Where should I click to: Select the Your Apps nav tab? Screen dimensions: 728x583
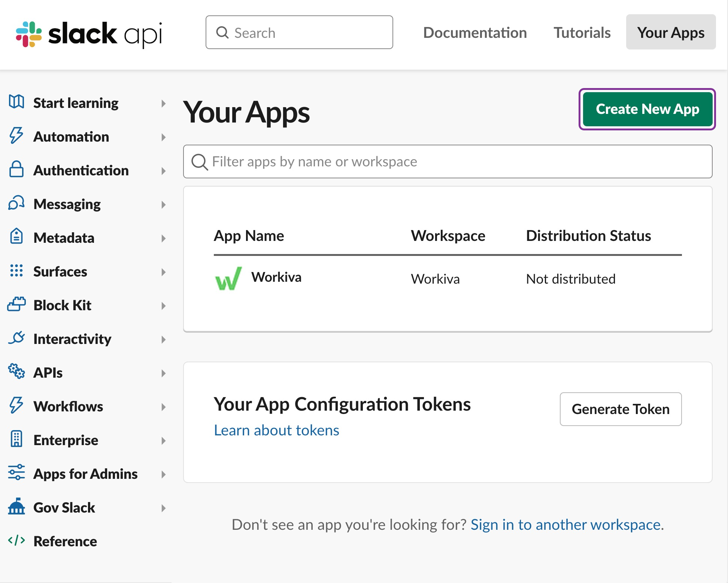coord(671,32)
